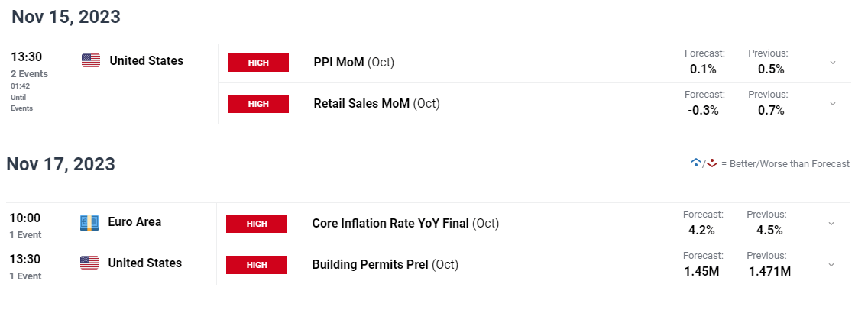This screenshot has width=868, height=310.
Task: Open the PPI MoM (Oct) event
Action: tap(354, 63)
